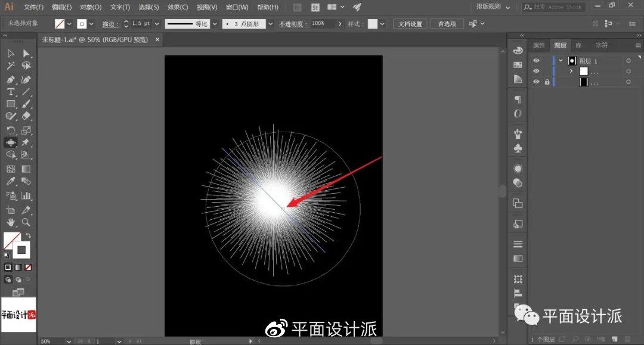This screenshot has height=345, width=644.
Task: Switch to the 属性 panel tab
Action: click(538, 45)
